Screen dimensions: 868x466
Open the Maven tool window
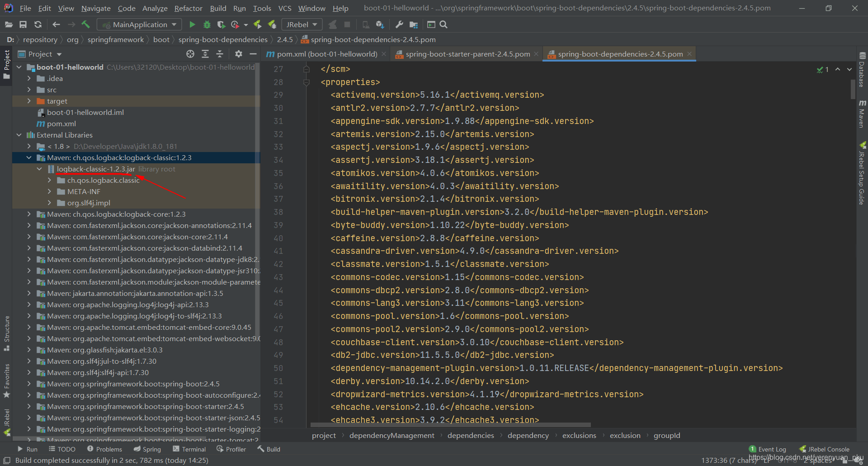pyautogui.click(x=862, y=114)
